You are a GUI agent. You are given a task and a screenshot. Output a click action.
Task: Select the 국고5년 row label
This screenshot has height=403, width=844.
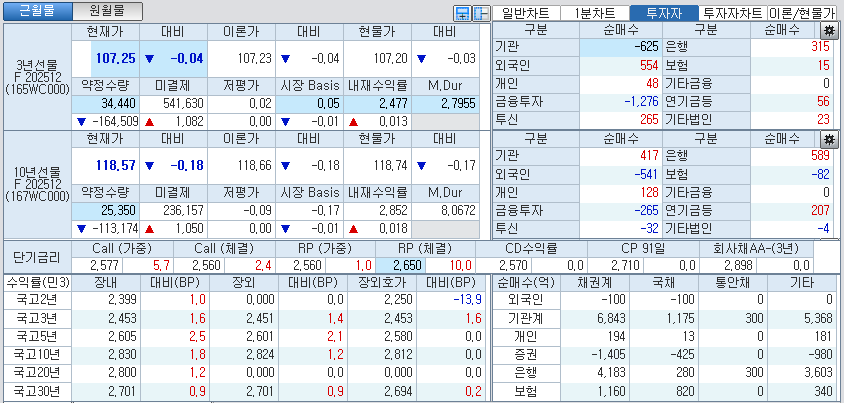click(x=37, y=336)
